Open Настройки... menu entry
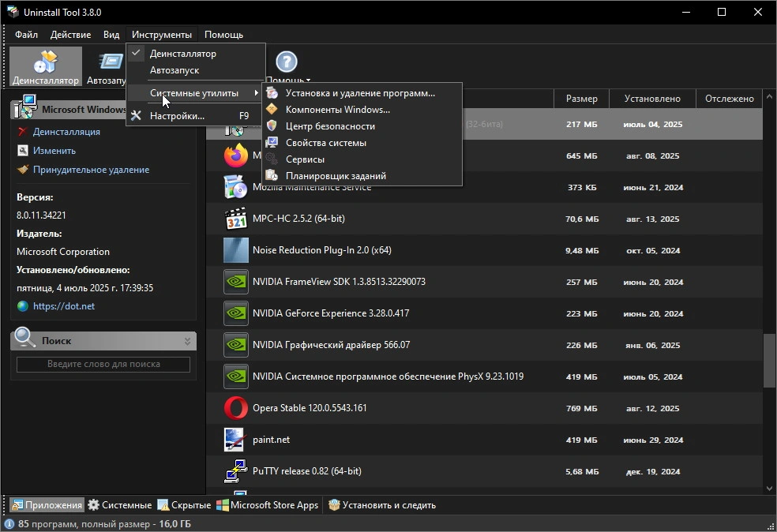 pos(196,116)
